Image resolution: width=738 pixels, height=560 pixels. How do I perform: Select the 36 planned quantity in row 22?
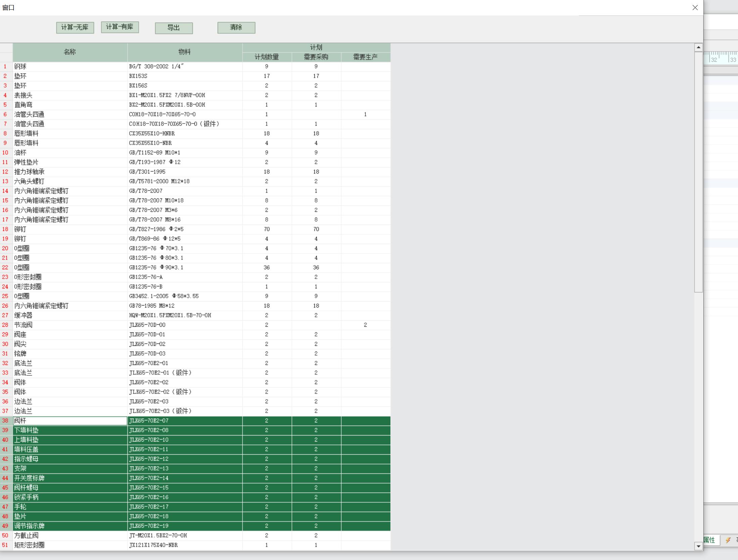267,268
